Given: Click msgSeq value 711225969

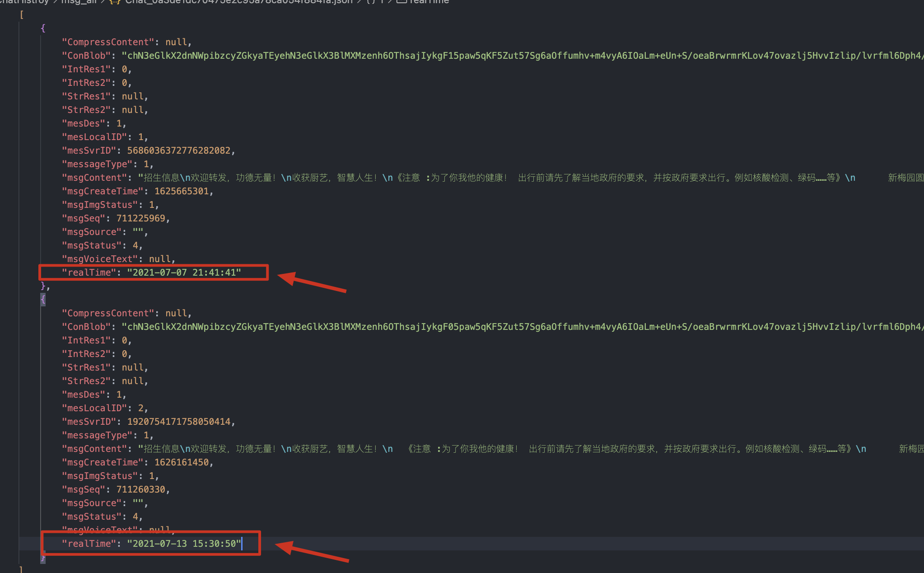Looking at the screenshot, I should tap(141, 218).
